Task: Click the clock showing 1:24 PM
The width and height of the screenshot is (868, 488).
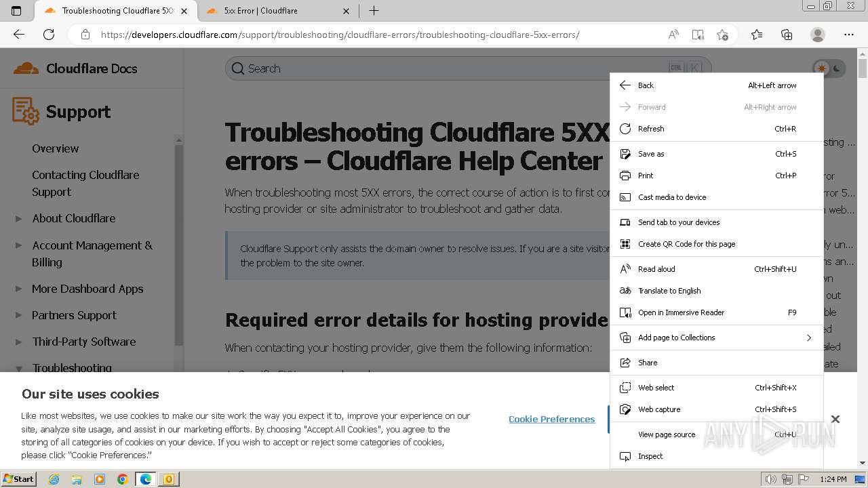Action: coord(833,479)
